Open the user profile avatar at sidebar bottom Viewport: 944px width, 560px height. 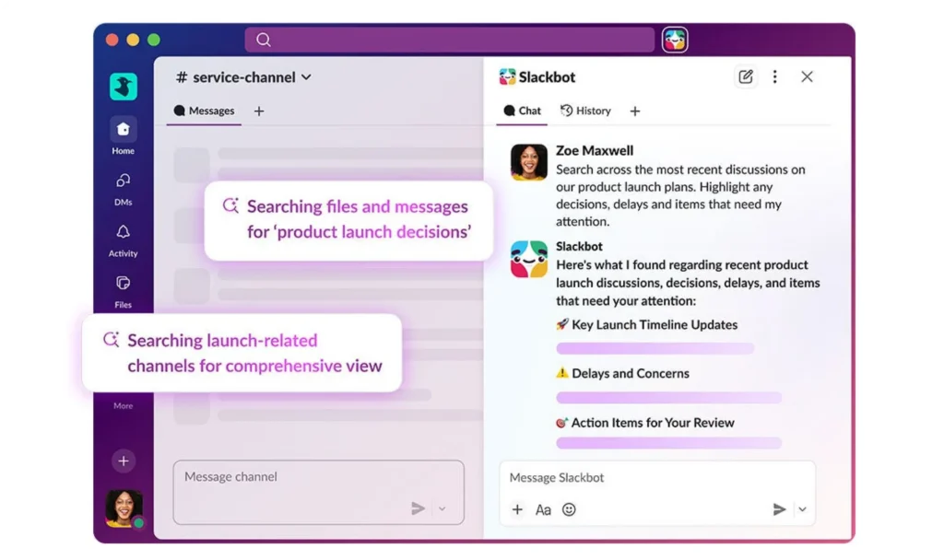click(x=124, y=508)
